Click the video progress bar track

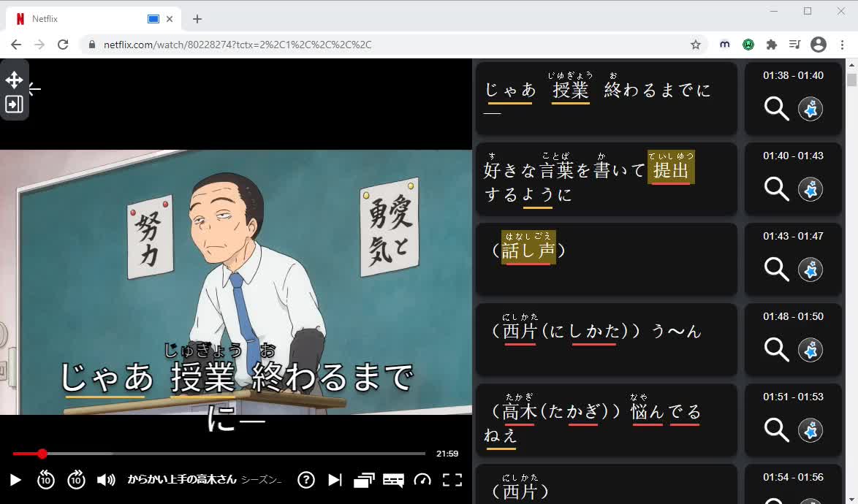219,454
